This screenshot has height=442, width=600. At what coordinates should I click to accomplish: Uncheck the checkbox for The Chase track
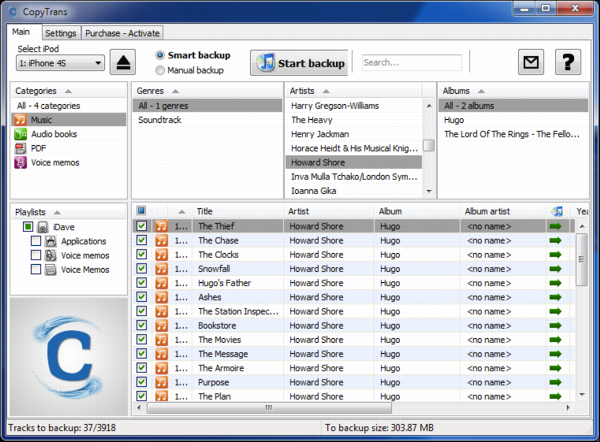[x=141, y=241]
